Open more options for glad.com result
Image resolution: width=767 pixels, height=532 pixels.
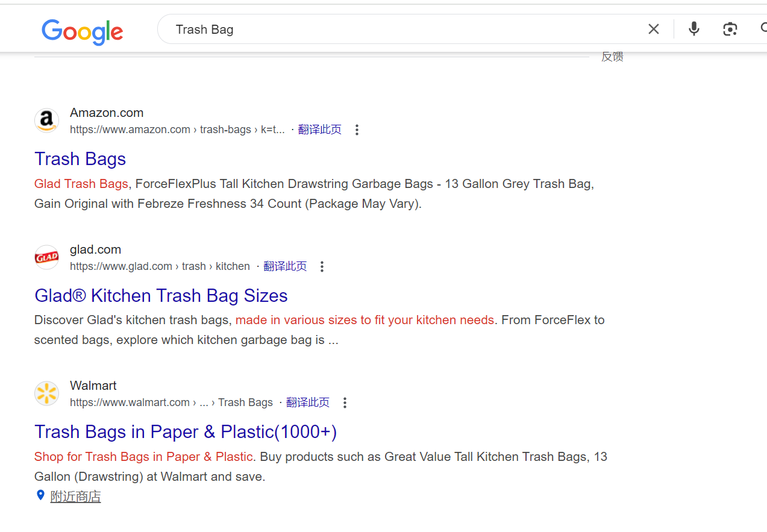[x=322, y=266]
